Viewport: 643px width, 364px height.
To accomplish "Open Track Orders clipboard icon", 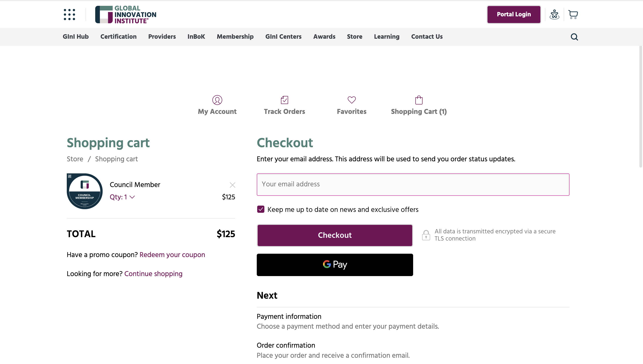I will pos(284,100).
